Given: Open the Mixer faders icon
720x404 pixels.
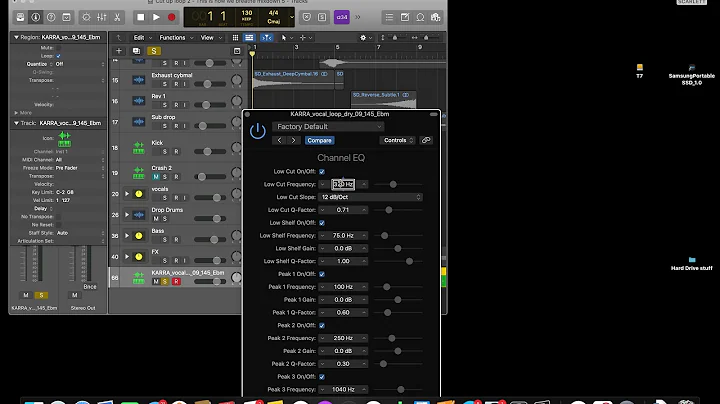Looking at the screenshot, I should [x=101, y=17].
